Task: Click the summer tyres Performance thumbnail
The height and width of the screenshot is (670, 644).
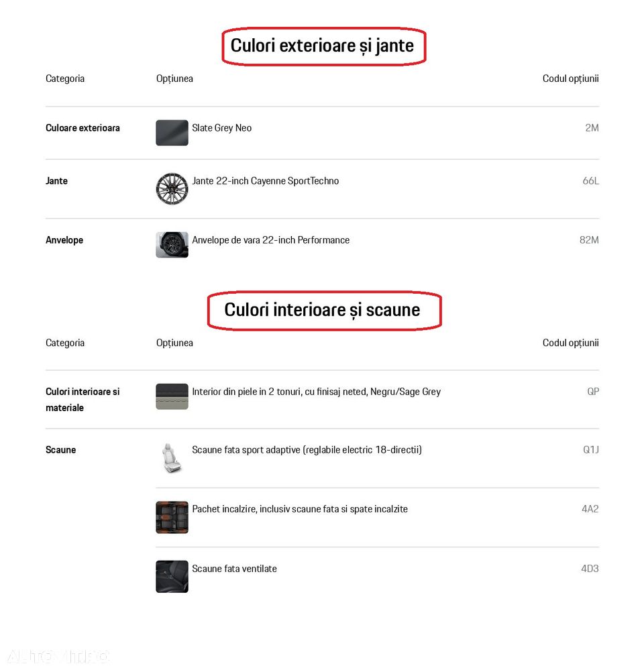Action: point(172,245)
